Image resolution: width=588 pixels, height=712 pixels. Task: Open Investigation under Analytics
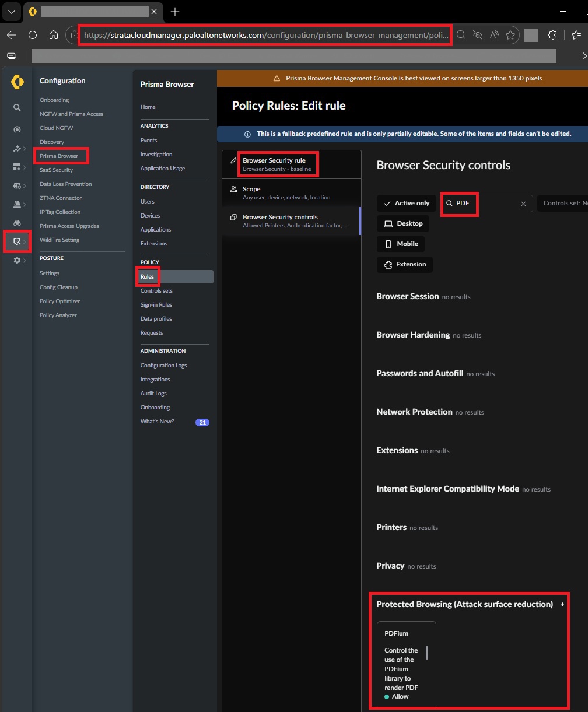click(156, 154)
